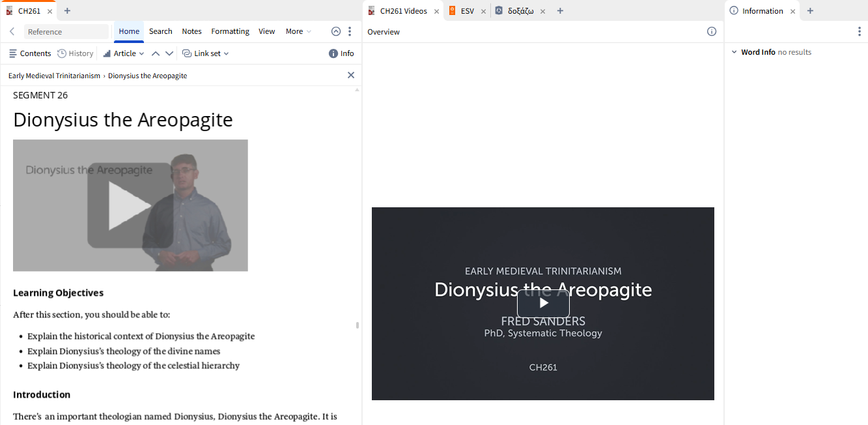The image size is (868, 425).
Task: Click the bullet about historical context
Action: 141,336
